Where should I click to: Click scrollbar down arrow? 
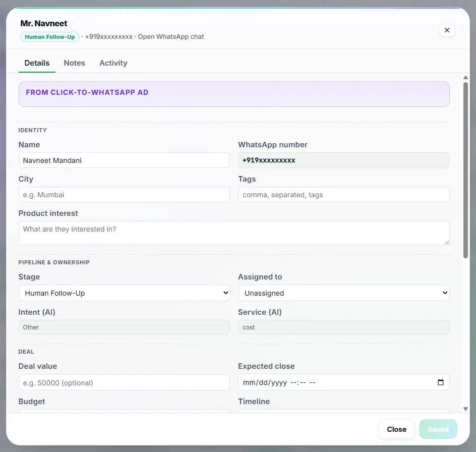click(x=465, y=409)
